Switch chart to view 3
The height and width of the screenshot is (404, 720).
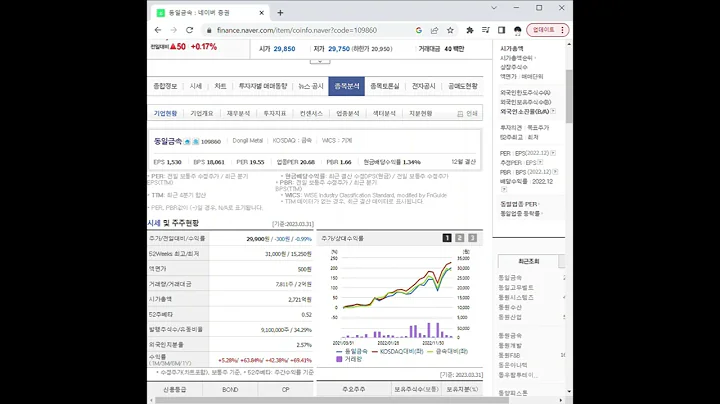click(x=472, y=238)
